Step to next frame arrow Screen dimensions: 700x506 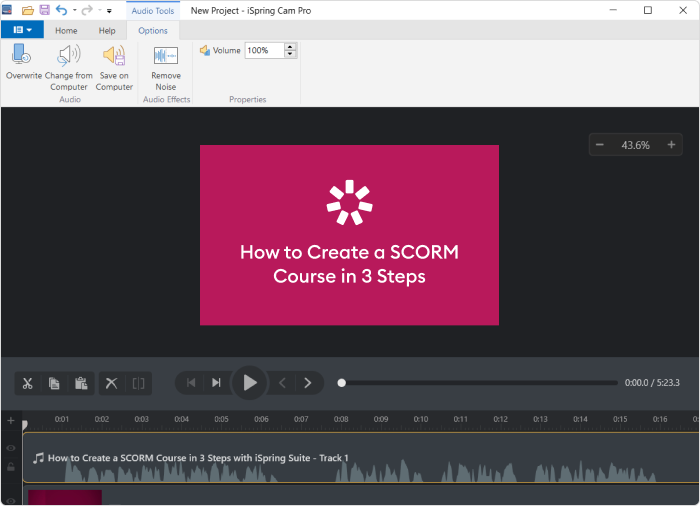[308, 383]
